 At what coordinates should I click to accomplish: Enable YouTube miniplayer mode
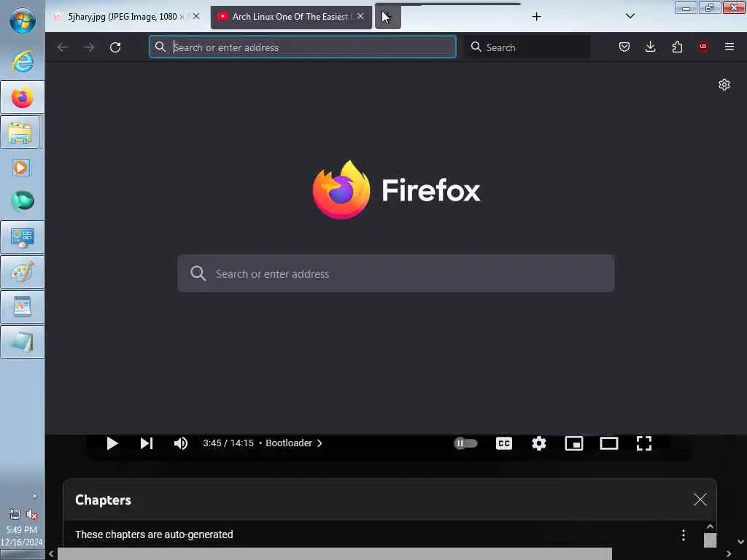pos(574,443)
